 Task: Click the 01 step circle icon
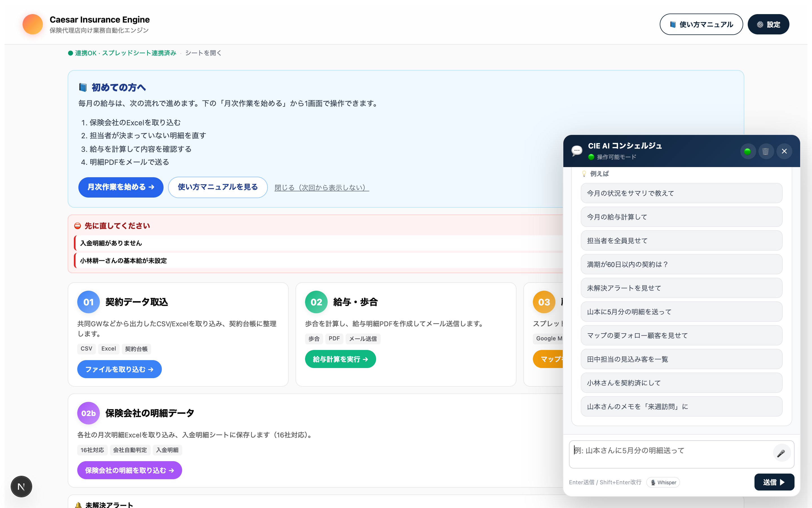[89, 302]
